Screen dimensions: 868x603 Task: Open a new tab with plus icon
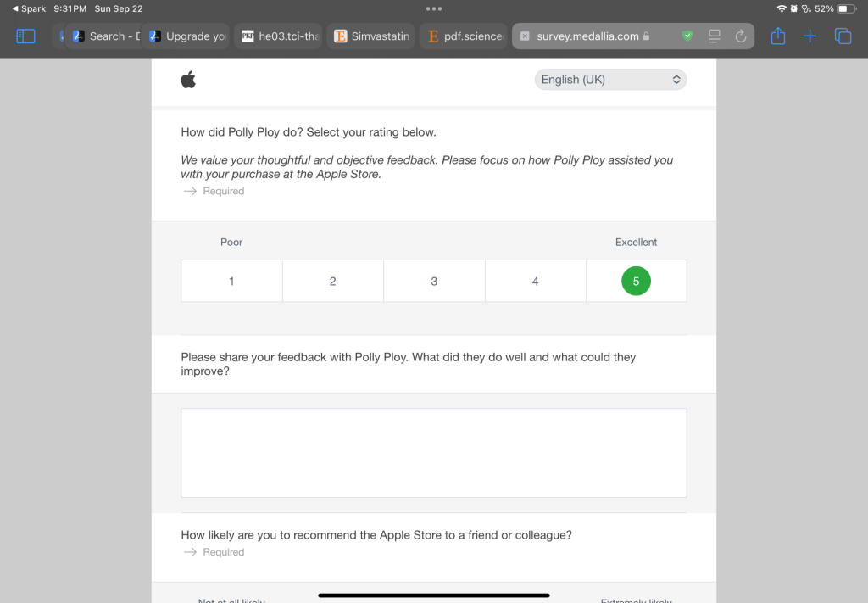point(810,36)
